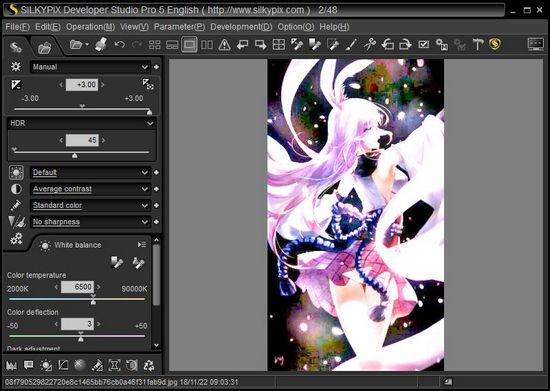Add taste next to Average contrast
Screen dimensions: 550x391
tap(156, 189)
